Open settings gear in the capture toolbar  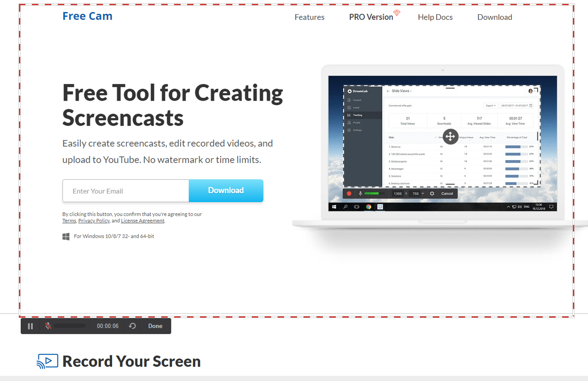pos(432,193)
